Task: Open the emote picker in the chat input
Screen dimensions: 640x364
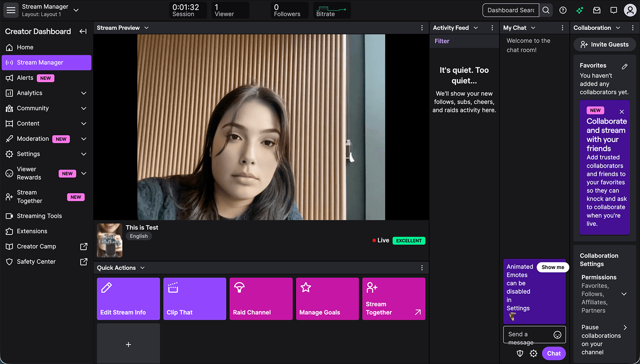Action: point(557,334)
